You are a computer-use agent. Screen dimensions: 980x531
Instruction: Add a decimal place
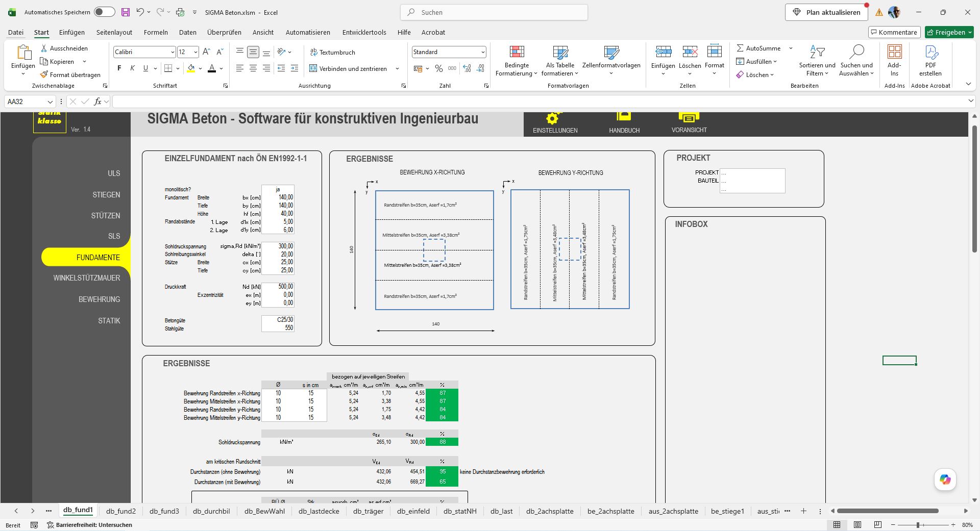(467, 68)
